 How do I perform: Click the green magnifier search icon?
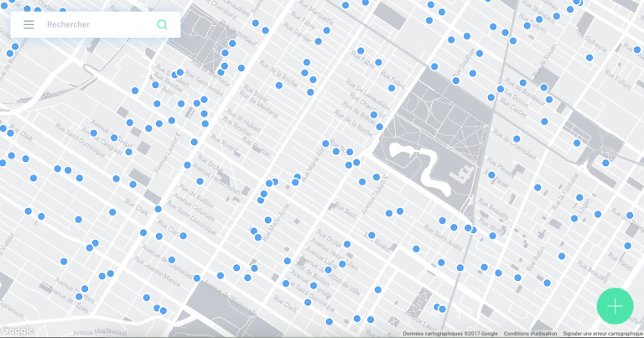[x=162, y=24]
